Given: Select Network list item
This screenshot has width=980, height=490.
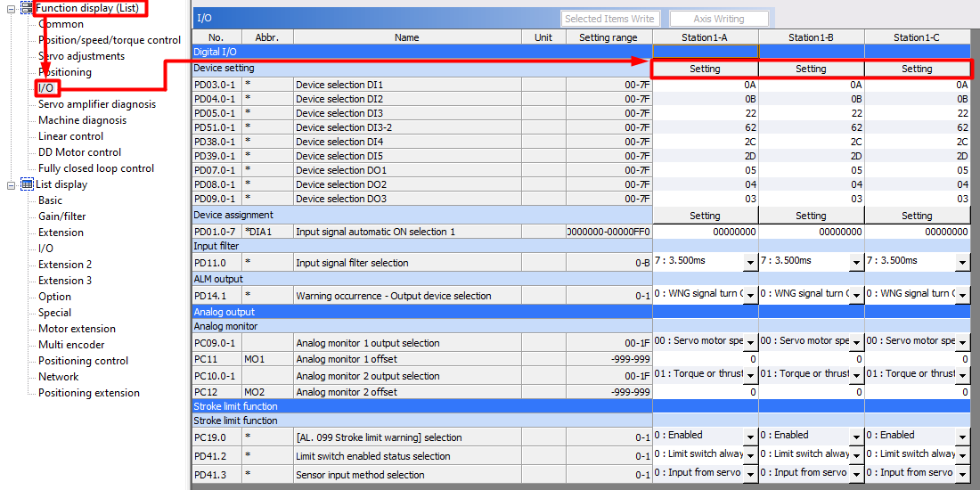Looking at the screenshot, I should pos(58,377).
